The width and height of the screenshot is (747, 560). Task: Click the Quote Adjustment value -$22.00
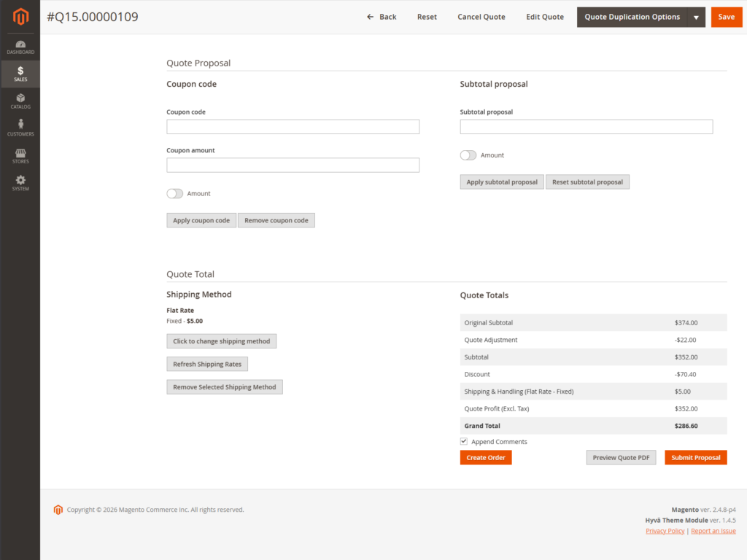tap(685, 340)
